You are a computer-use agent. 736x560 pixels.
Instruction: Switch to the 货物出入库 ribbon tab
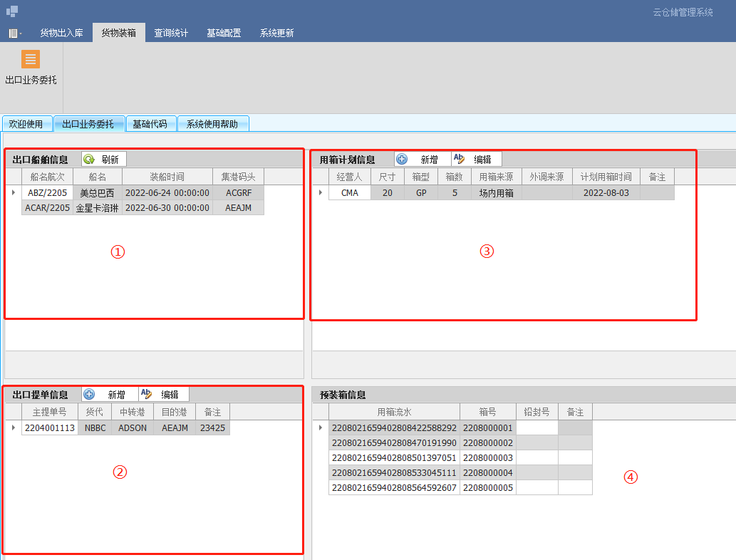[x=61, y=33]
